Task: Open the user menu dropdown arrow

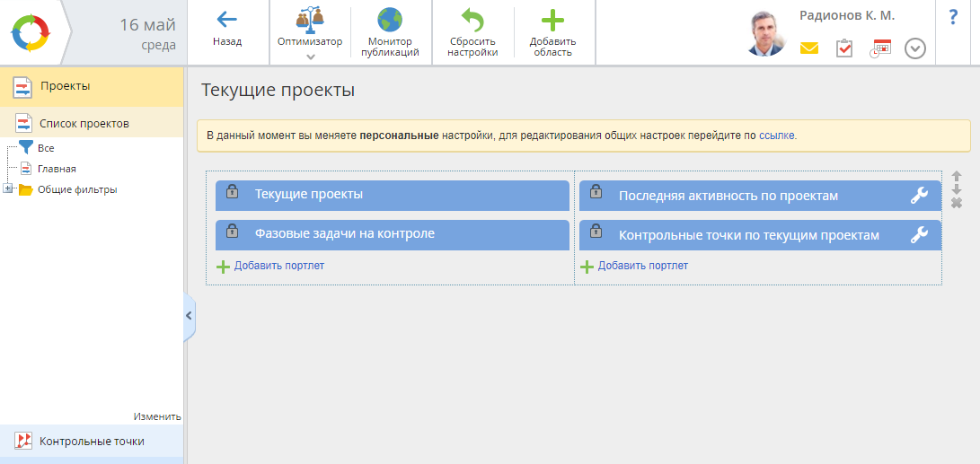Action: tap(914, 48)
